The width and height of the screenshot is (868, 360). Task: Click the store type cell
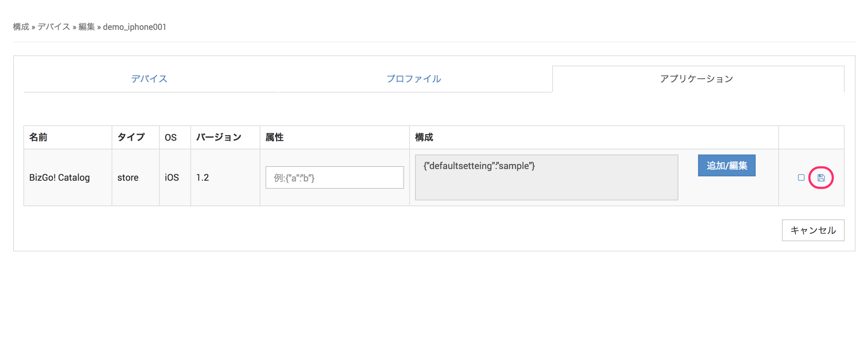coord(128,178)
